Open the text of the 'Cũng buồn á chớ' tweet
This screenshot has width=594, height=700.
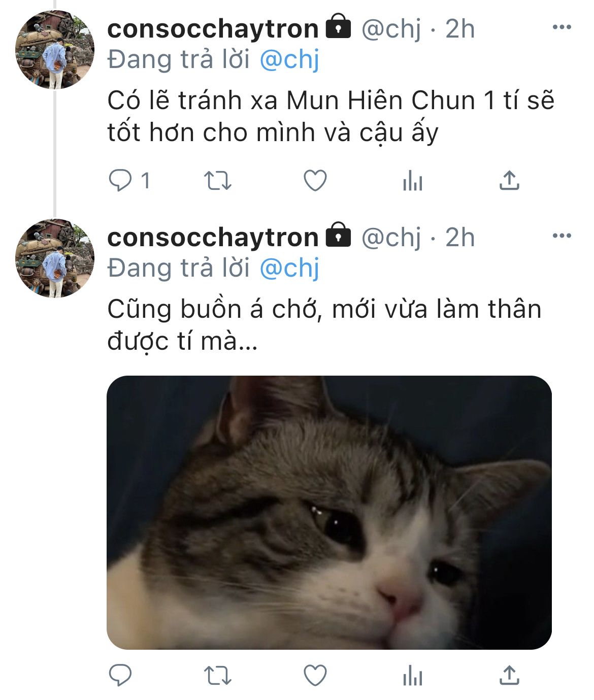pos(324,325)
